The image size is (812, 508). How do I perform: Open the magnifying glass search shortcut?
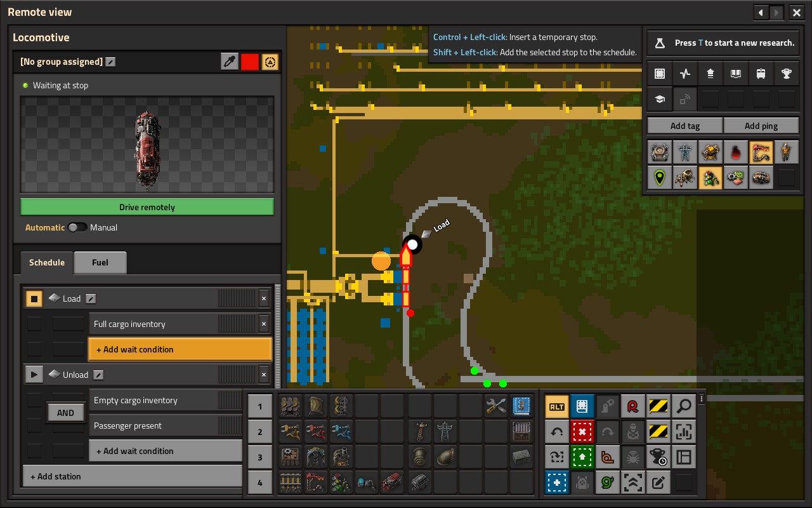pyautogui.click(x=684, y=406)
